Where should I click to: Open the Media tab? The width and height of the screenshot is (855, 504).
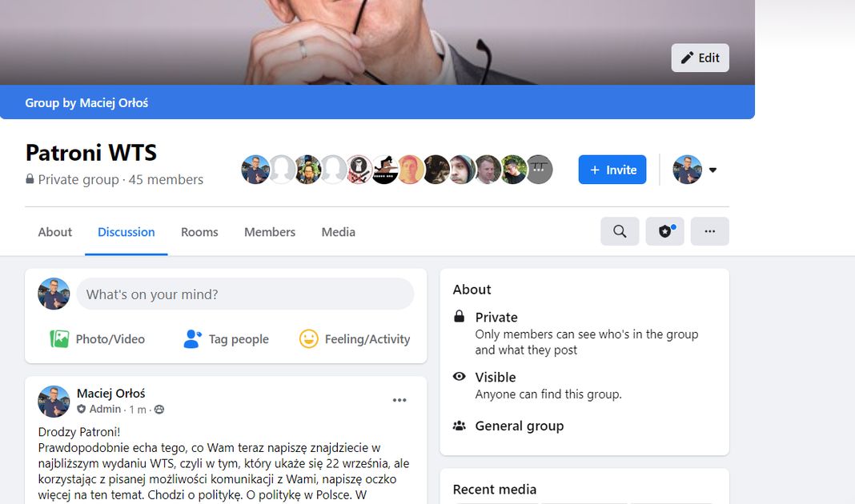point(338,232)
